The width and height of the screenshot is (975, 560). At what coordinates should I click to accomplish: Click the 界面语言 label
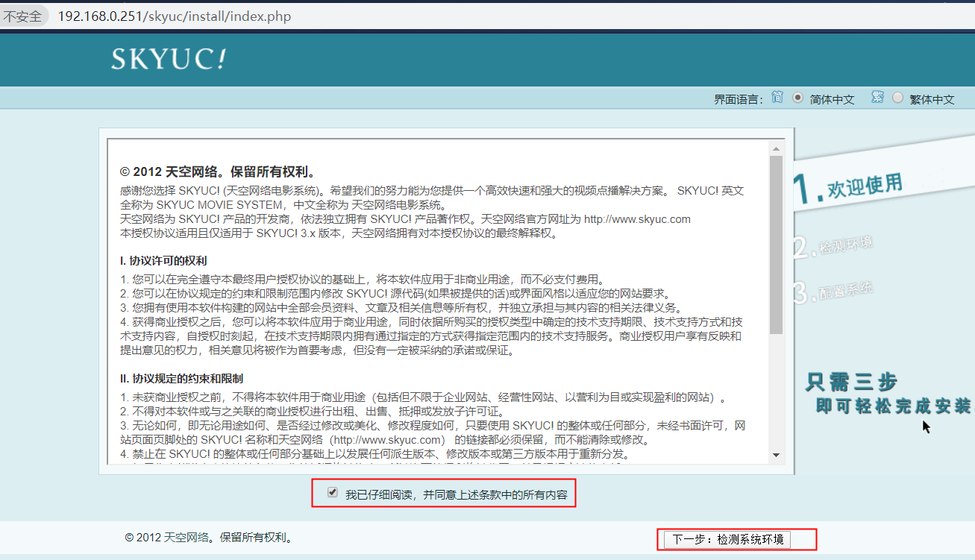(739, 99)
